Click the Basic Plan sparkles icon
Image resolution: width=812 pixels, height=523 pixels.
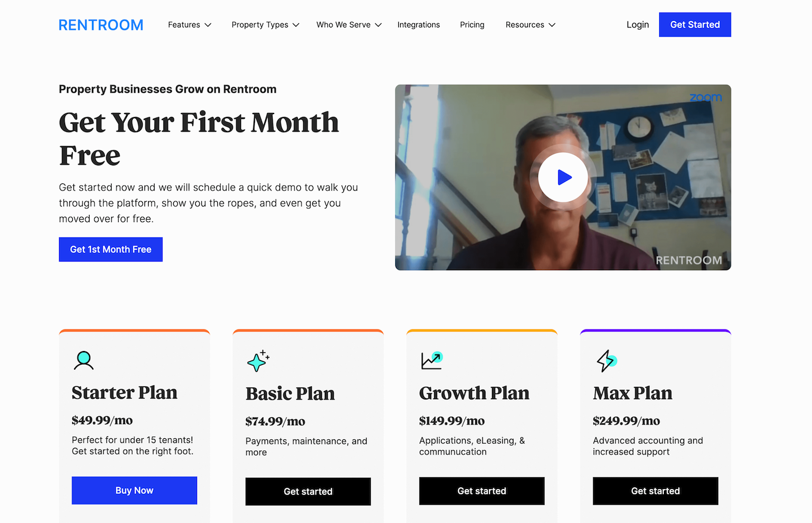pos(257,361)
